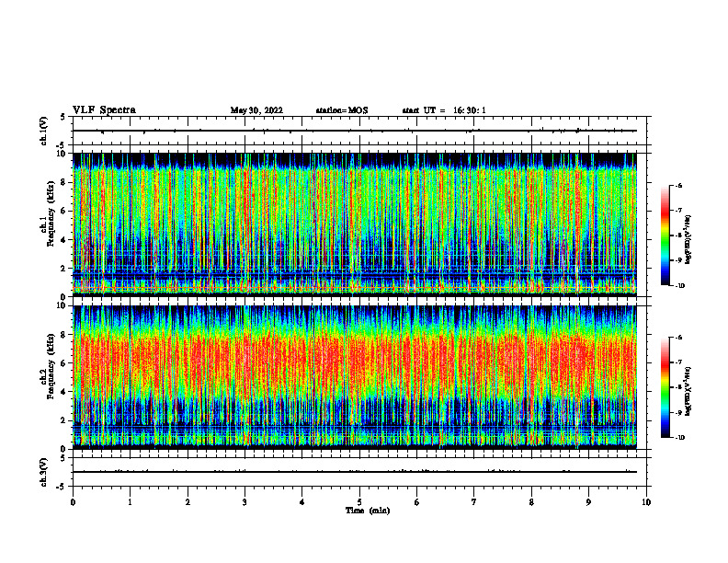The width and height of the screenshot is (728, 563).
Task: Click the ch.1 voltage waveform trace
Action: pyautogui.click(x=355, y=131)
